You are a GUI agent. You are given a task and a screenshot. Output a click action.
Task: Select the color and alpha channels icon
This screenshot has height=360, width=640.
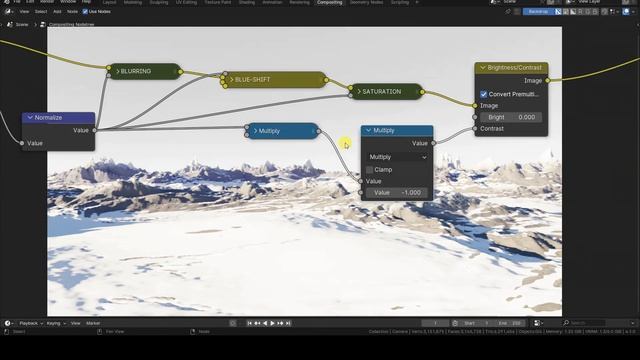coord(558,12)
